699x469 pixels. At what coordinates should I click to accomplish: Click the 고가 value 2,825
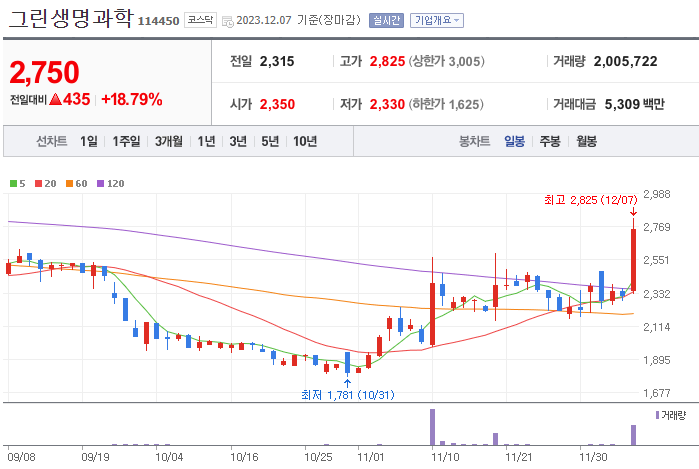click(x=387, y=62)
